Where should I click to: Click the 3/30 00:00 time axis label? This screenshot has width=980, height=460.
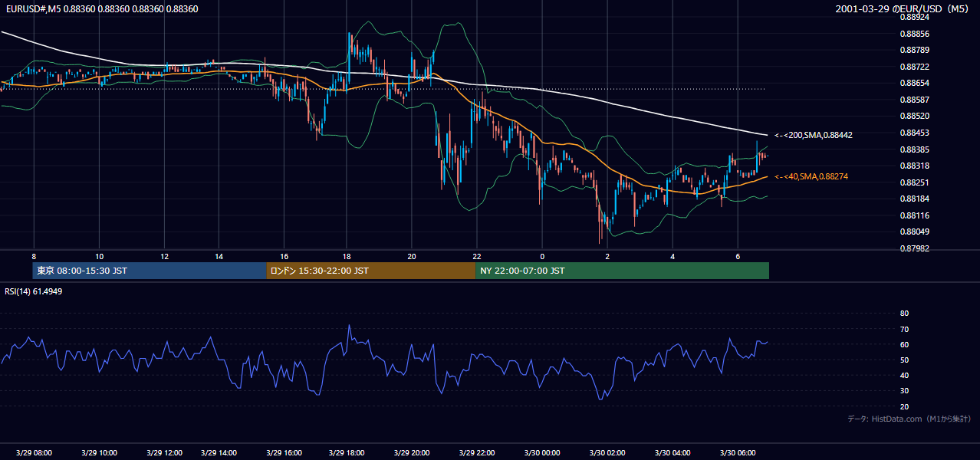point(543,453)
